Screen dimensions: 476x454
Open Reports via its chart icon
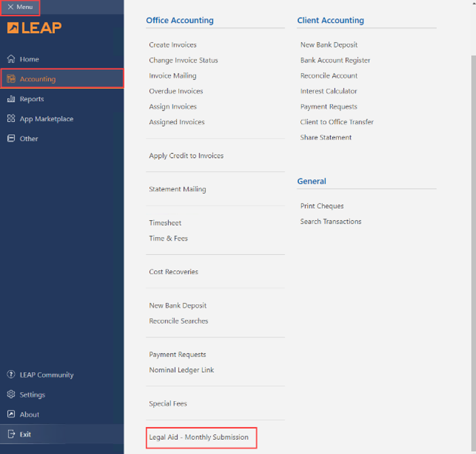[x=11, y=99]
